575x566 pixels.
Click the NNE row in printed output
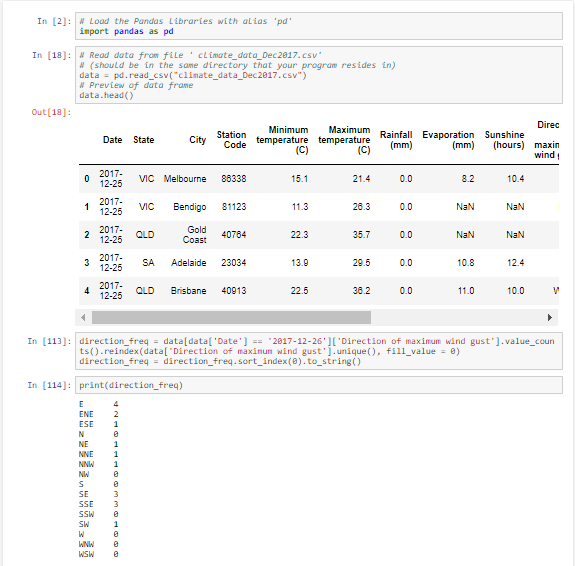(x=98, y=454)
